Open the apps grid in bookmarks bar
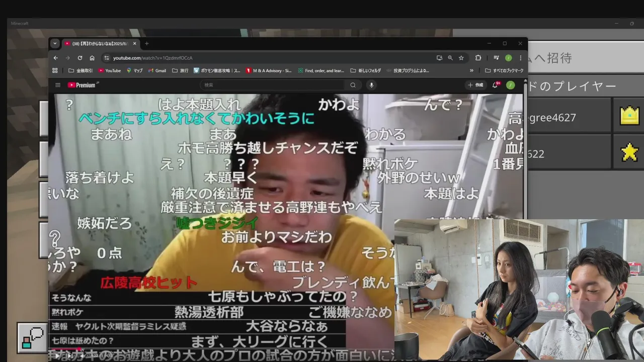 (55, 70)
